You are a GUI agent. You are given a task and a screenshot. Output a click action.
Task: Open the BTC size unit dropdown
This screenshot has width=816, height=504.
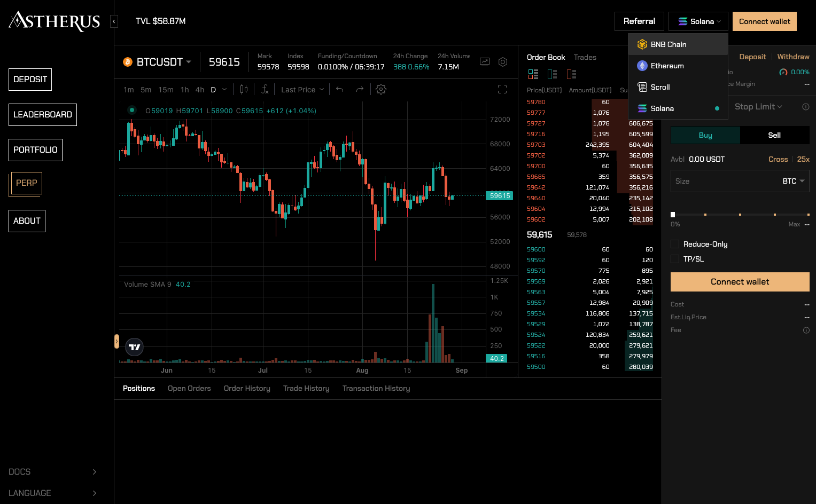point(794,181)
